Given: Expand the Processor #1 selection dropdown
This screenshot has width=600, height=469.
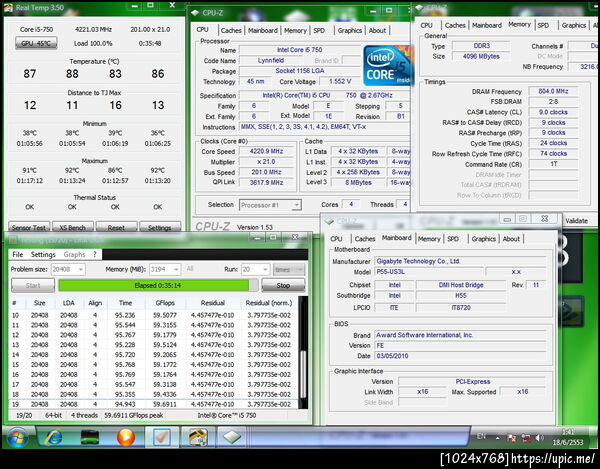Looking at the screenshot, I should [x=296, y=205].
